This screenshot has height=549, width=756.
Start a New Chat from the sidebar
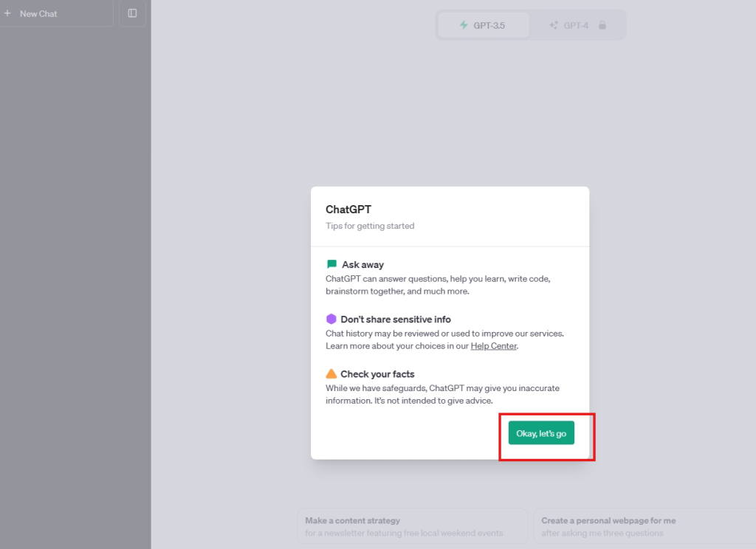click(x=38, y=13)
